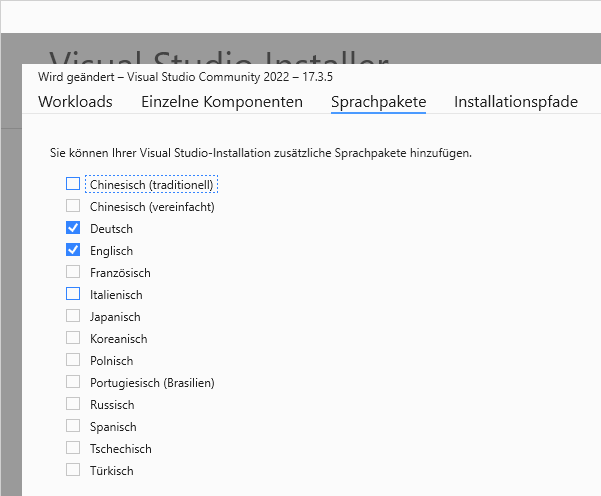Click the Türkisch label text

112,471
